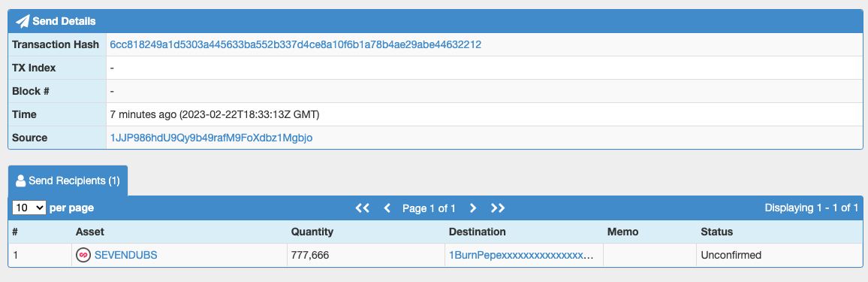Click the person icon on Send Recipients tab
This screenshot has height=282, width=868.
tap(20, 180)
